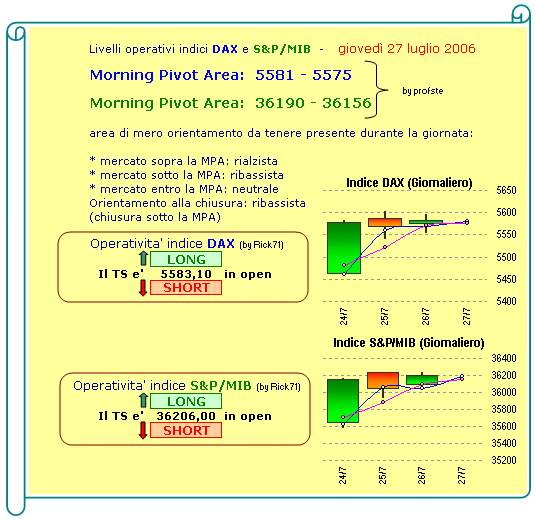Viewport: 536px width, 521px height.
Task: Click 'Livelli operativi indici DAX e S&P/MIB' title
Action: [x=200, y=49]
